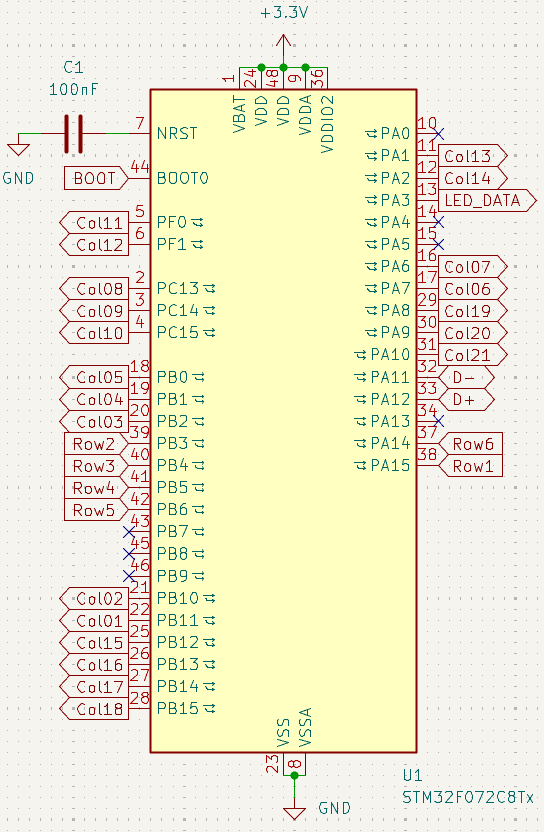Click the no-connect marker on PA5

438,244
